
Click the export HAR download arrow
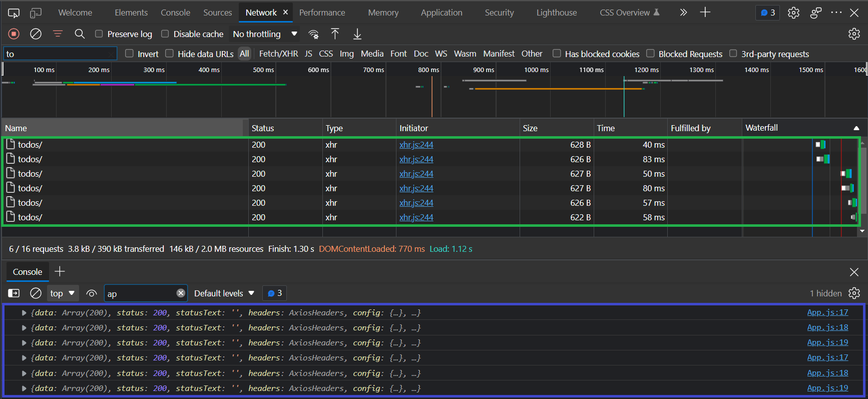click(357, 34)
